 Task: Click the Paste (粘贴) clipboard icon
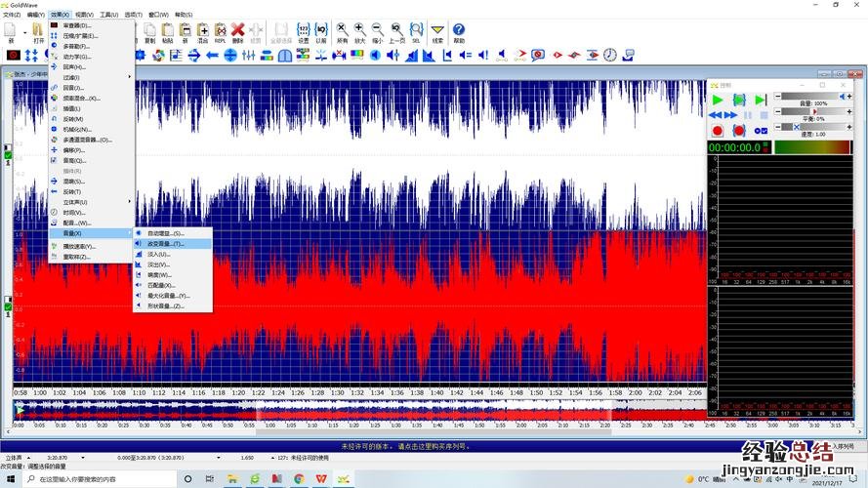click(x=167, y=31)
